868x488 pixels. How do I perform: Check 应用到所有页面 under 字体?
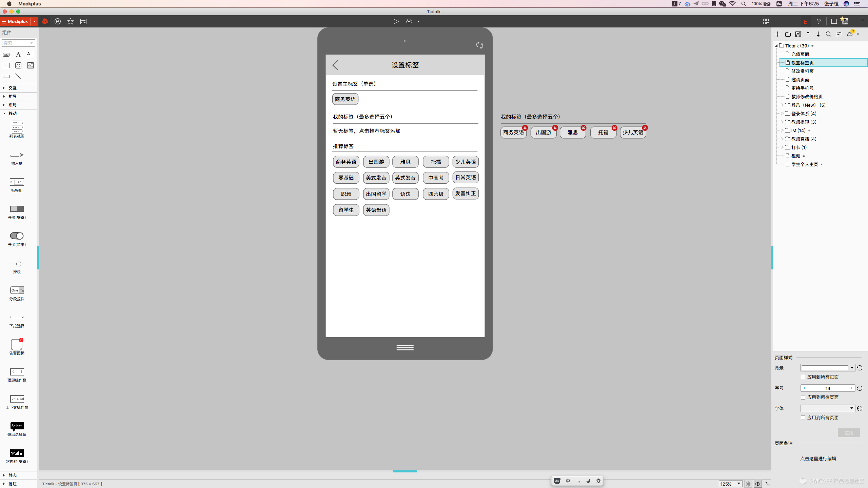coord(803,418)
